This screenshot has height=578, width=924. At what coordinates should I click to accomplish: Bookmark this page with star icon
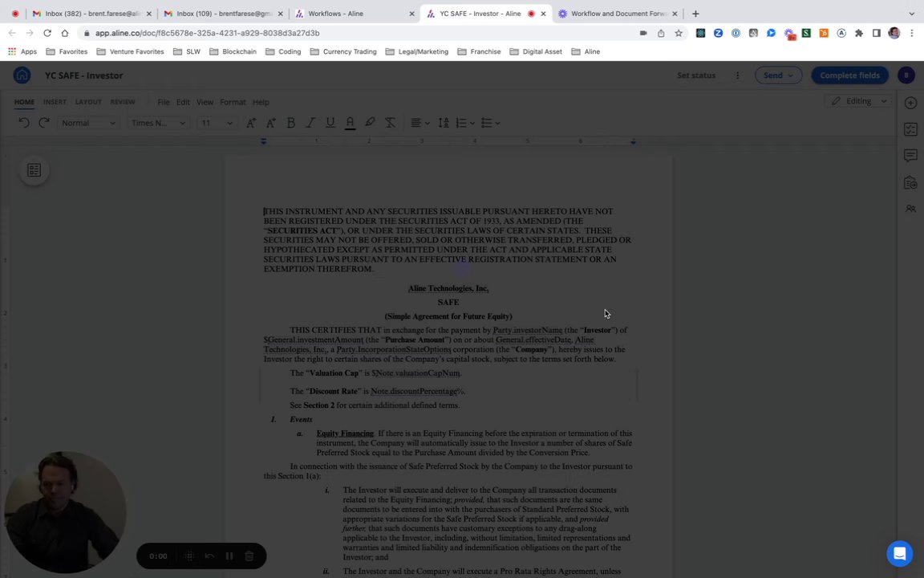pyautogui.click(x=679, y=33)
